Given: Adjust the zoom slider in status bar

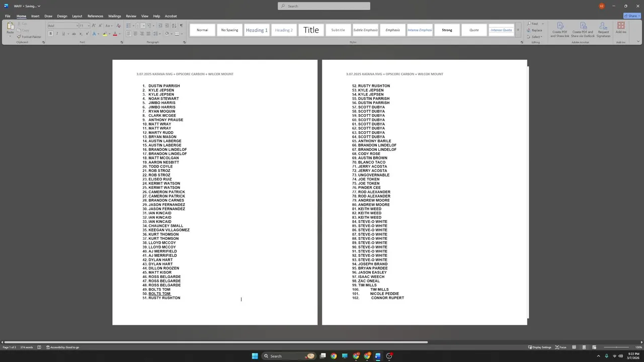Looking at the screenshot, I should pos(617,347).
